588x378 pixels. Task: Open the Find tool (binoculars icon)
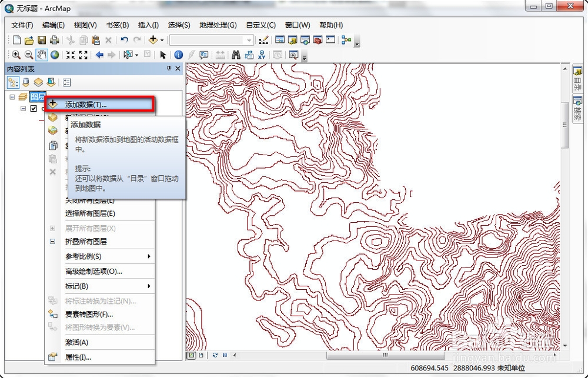pyautogui.click(x=235, y=55)
